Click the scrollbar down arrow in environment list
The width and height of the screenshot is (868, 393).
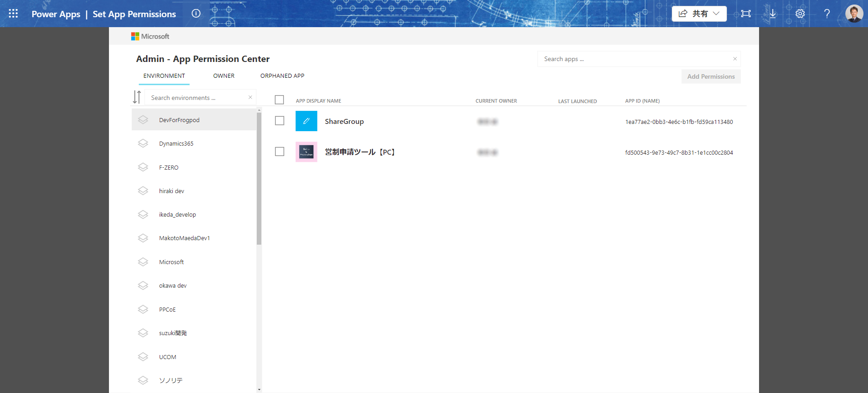point(259,389)
